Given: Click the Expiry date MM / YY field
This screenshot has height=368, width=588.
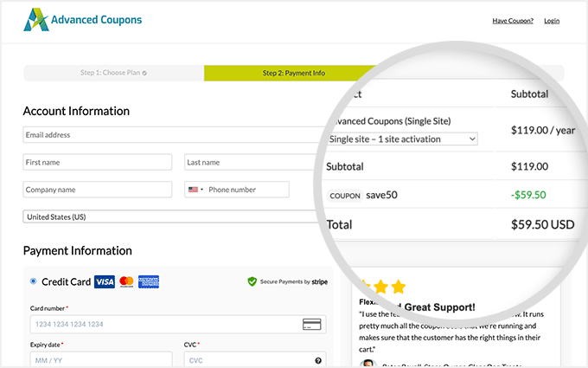Looking at the screenshot, I should 97,360.
